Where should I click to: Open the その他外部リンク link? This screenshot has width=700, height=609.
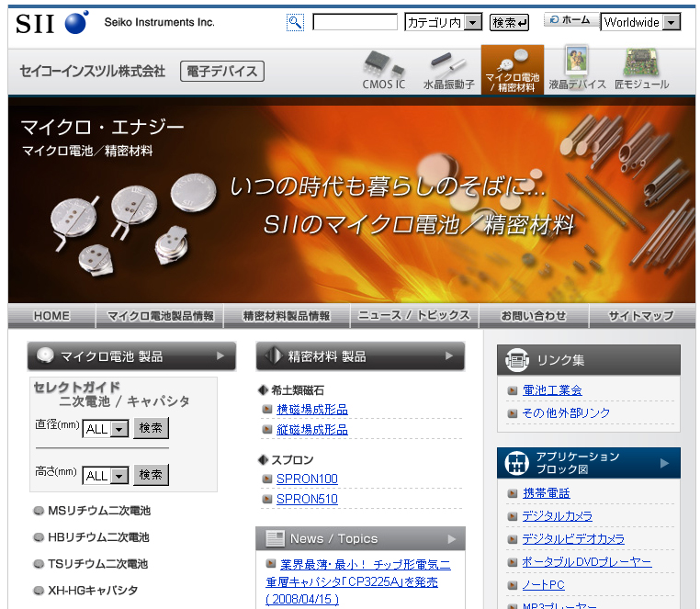[x=566, y=412]
